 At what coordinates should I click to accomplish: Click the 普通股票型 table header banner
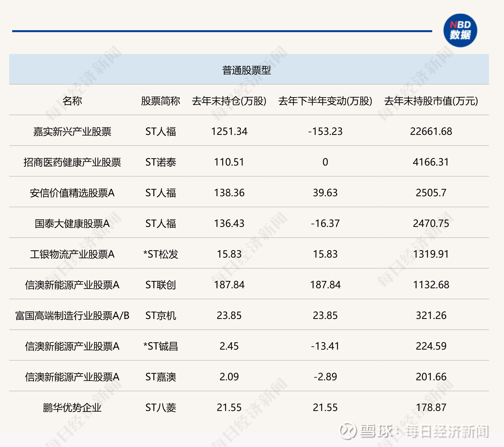click(x=247, y=70)
